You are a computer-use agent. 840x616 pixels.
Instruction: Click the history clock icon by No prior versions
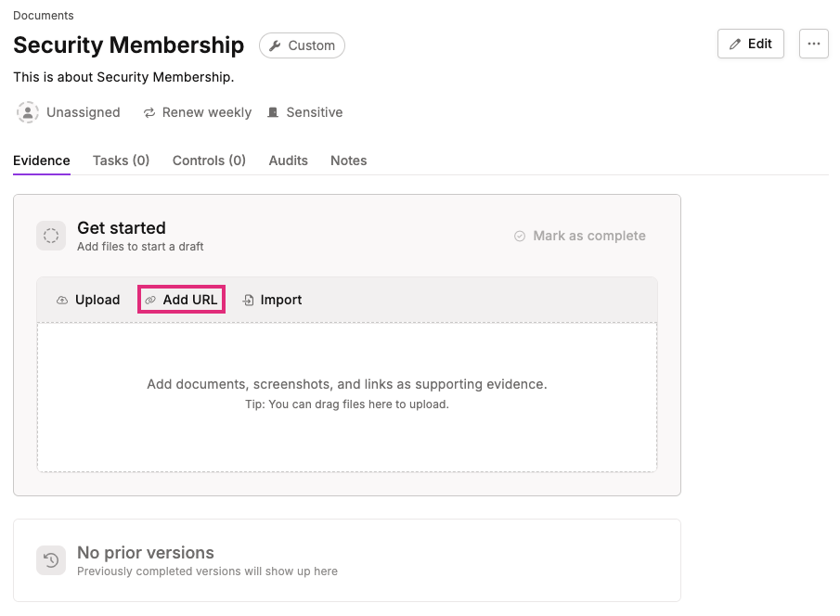[51, 560]
